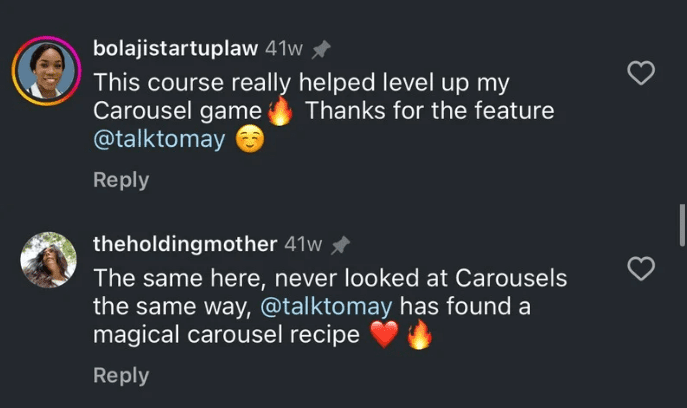The width and height of the screenshot is (687, 408).
Task: Reply to bolajistartuplaw's comment
Action: (x=121, y=180)
